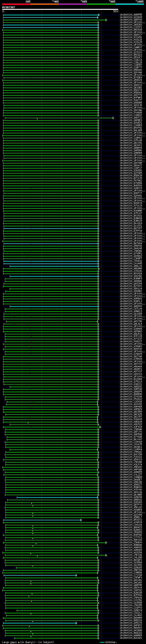
Task: Select label UniRef100_A9ZT78
Action: coord(131,95)
